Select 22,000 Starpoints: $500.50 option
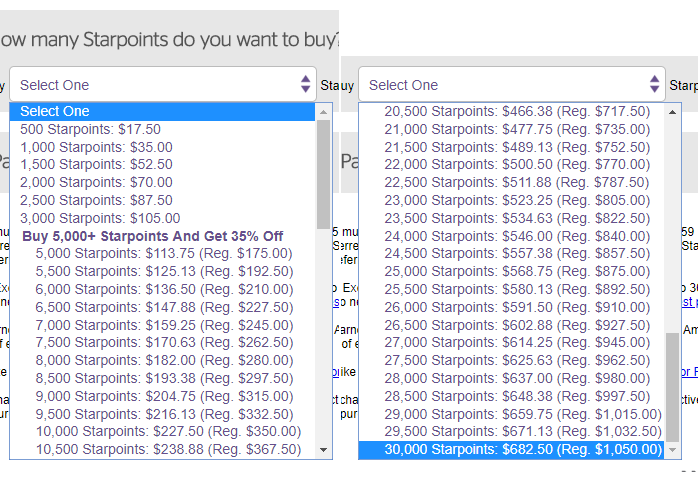This screenshot has height=481, width=700. (512, 164)
